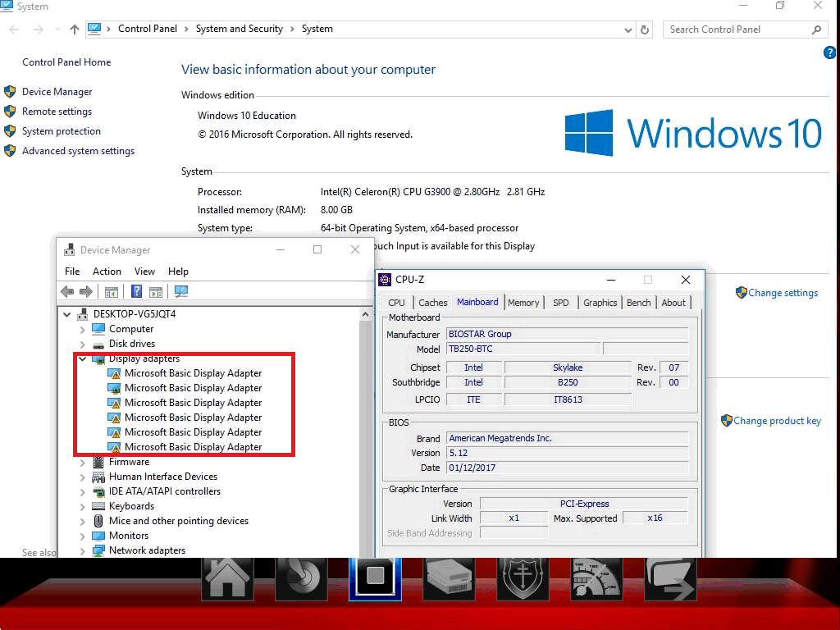Click the Network adapters category icon

tap(98, 550)
